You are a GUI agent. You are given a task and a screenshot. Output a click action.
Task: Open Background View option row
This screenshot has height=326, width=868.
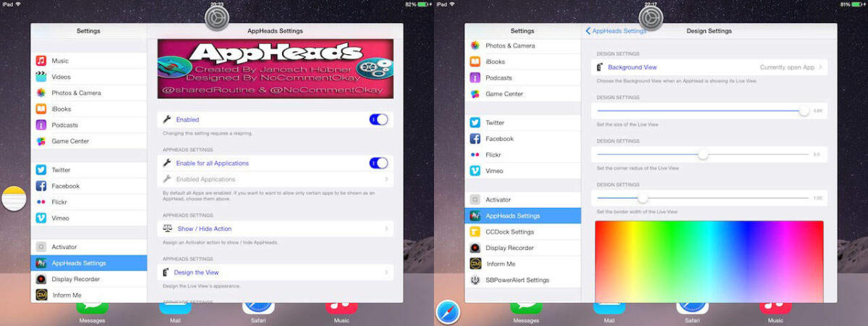pyautogui.click(x=709, y=67)
